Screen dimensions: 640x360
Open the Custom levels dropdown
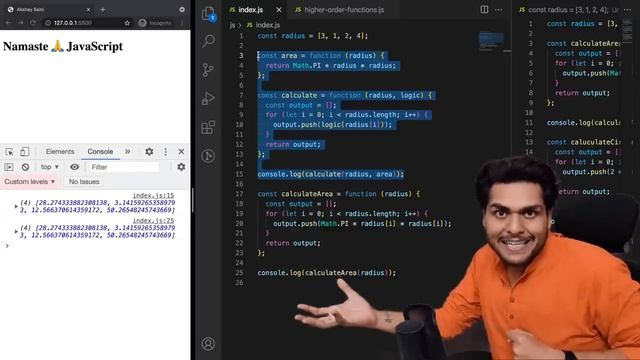click(29, 182)
